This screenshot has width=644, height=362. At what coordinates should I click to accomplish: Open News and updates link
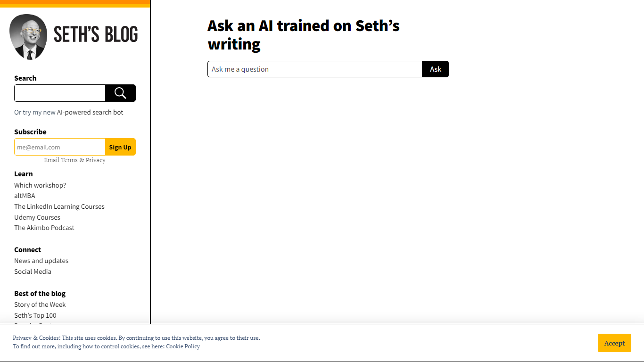41,261
